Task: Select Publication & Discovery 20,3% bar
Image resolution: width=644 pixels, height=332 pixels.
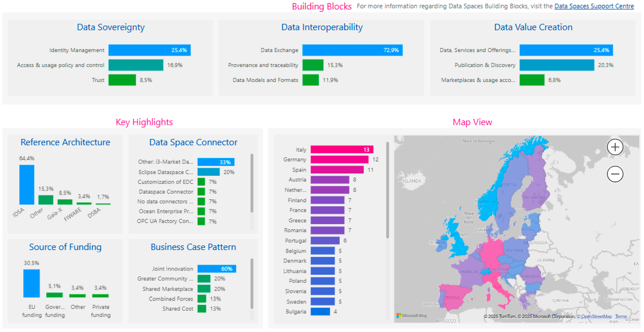Action: (x=557, y=65)
